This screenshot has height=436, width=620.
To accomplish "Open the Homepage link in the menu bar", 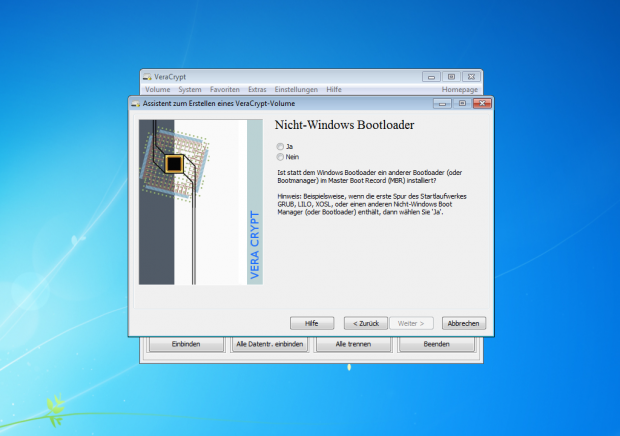I will pyautogui.click(x=459, y=90).
